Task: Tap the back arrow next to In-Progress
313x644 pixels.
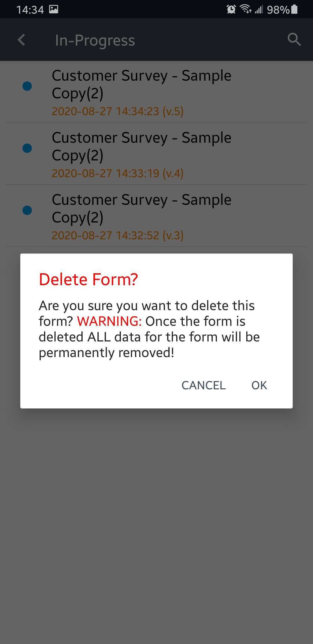Action: pyautogui.click(x=21, y=40)
